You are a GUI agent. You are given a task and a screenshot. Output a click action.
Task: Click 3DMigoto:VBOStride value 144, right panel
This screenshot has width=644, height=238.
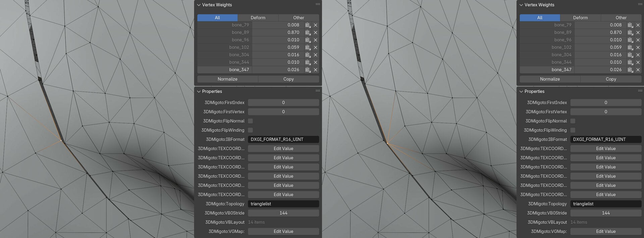[606, 213]
